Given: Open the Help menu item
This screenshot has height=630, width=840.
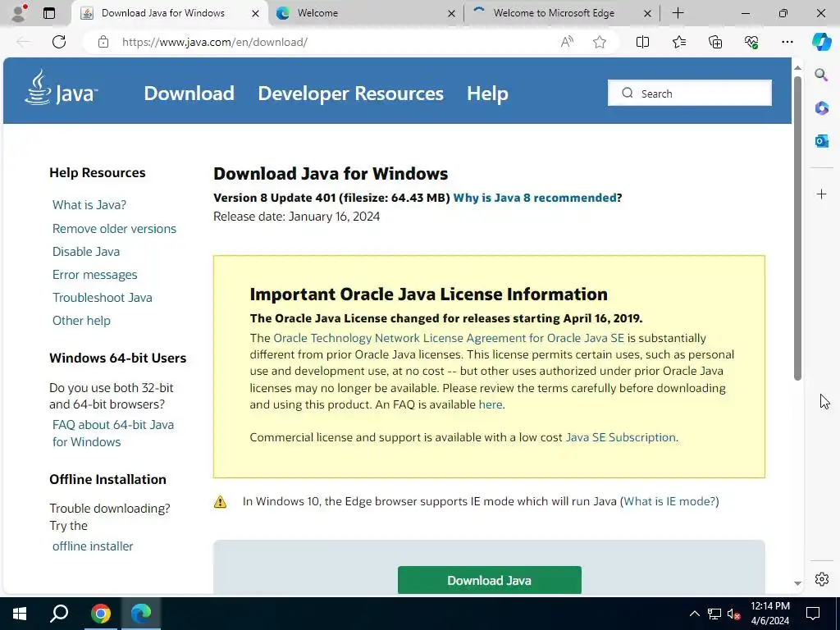Looking at the screenshot, I should pyautogui.click(x=487, y=94).
